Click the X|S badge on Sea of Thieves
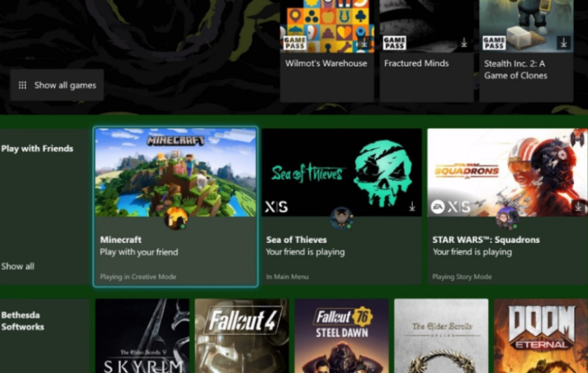This screenshot has height=373, width=588. pos(276,207)
